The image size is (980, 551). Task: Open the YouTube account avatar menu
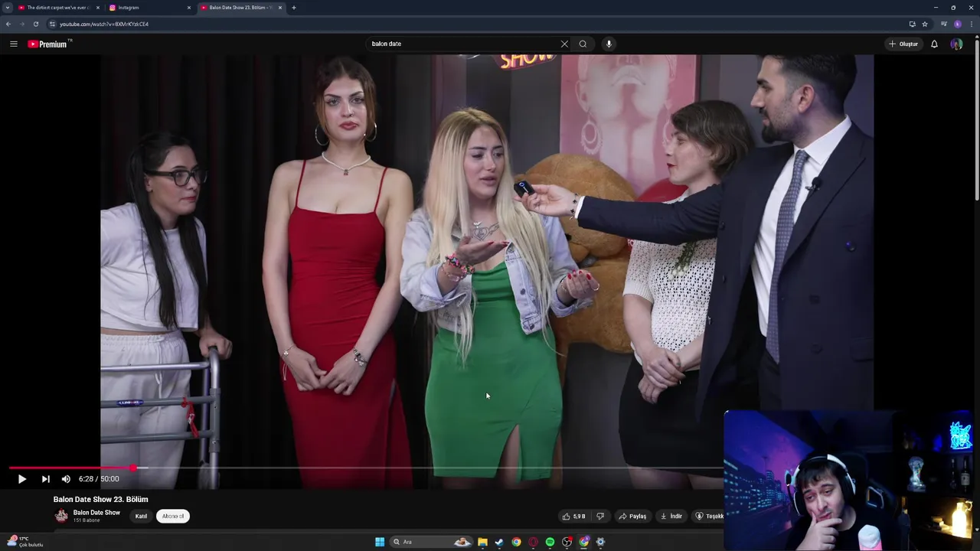pyautogui.click(x=956, y=44)
